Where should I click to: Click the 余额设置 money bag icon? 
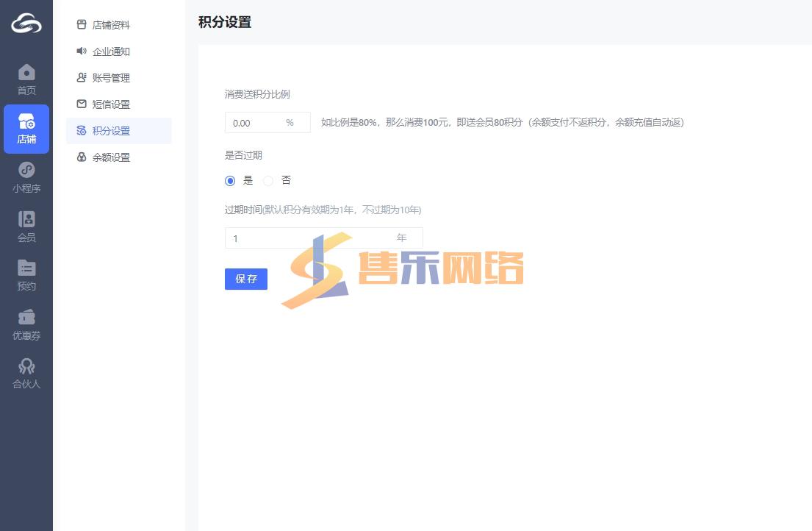82,157
